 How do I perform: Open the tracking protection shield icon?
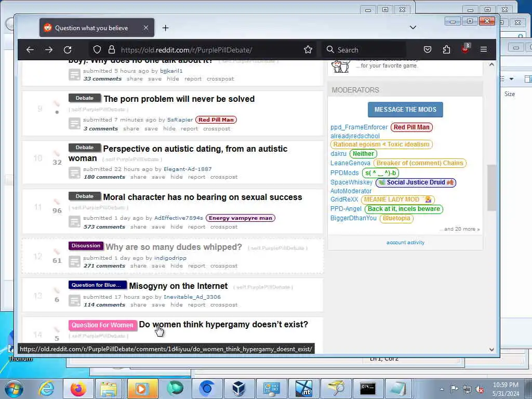(x=97, y=50)
